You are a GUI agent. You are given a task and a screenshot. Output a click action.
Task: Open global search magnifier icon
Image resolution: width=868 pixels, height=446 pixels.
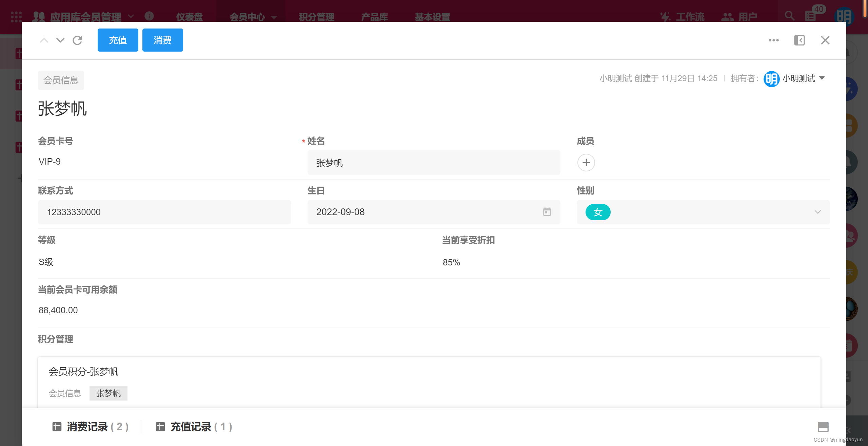(x=789, y=16)
